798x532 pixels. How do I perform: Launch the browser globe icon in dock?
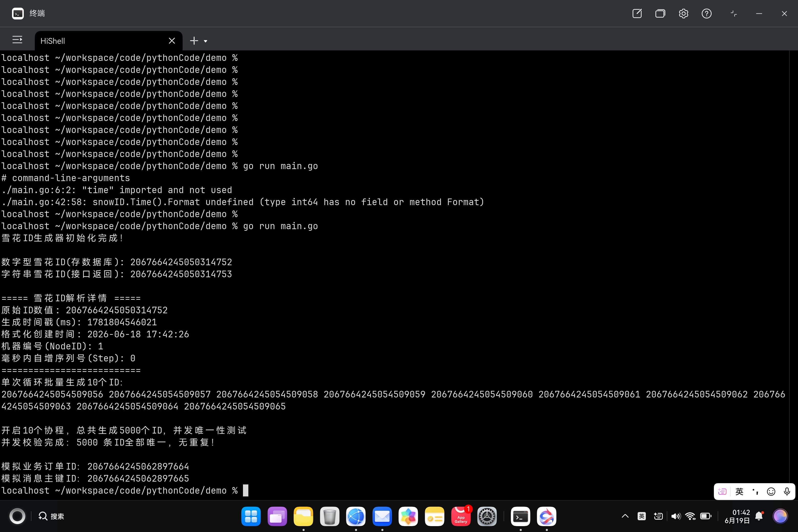[356, 516]
